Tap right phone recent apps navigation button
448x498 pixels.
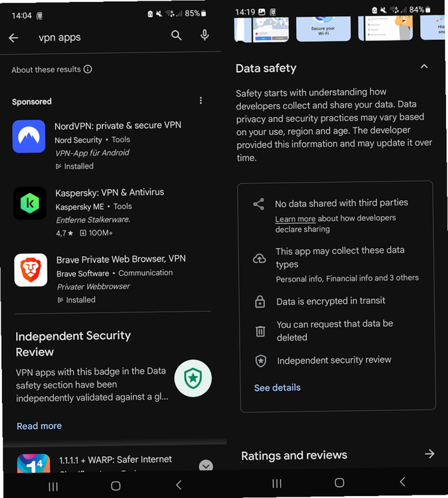coord(277,484)
